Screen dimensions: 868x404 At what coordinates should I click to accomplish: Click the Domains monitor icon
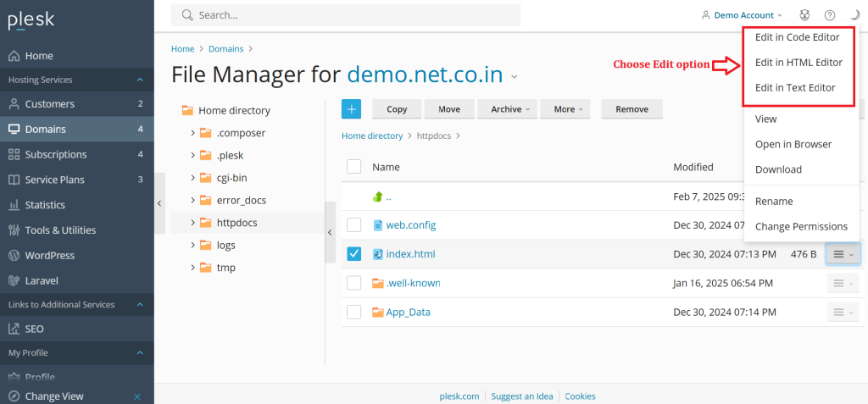point(14,129)
